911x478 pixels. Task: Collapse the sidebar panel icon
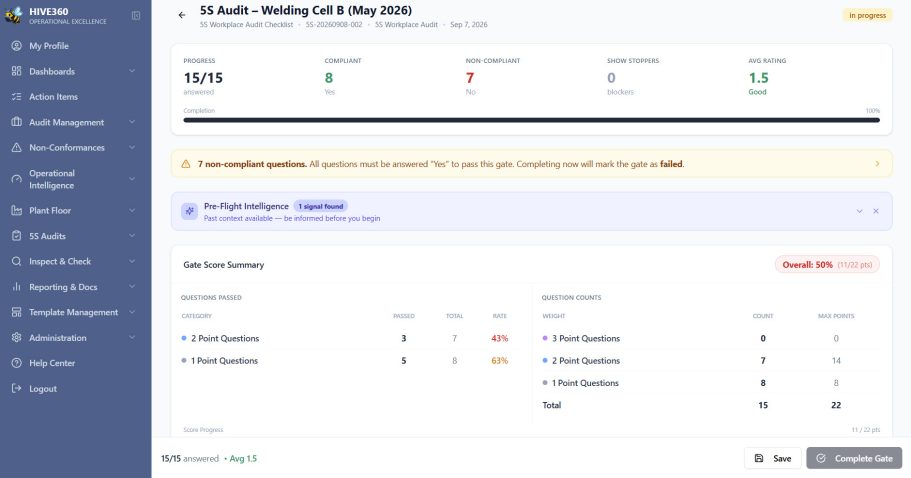(136, 16)
